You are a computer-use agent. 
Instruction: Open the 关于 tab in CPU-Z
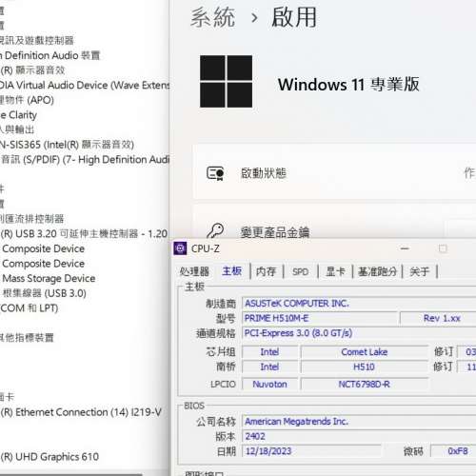(x=420, y=271)
